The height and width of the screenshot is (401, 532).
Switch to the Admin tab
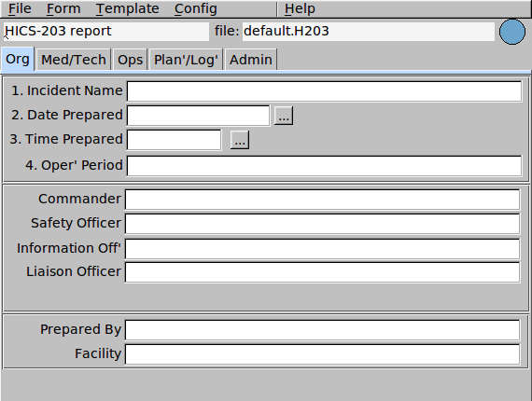click(251, 60)
